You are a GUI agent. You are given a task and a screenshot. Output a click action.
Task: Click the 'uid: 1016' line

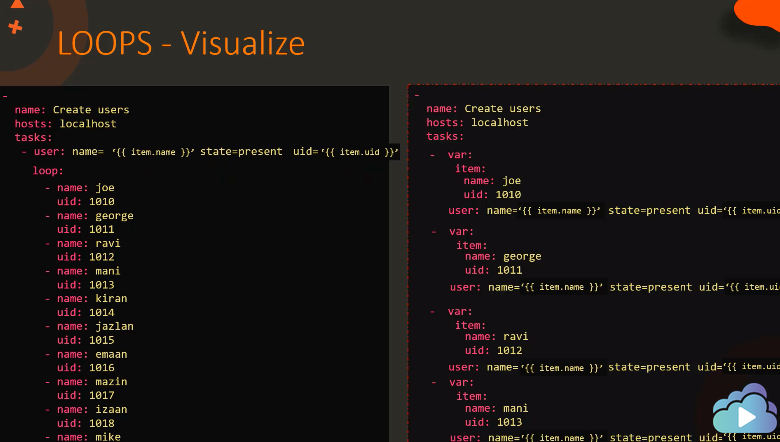click(86, 367)
